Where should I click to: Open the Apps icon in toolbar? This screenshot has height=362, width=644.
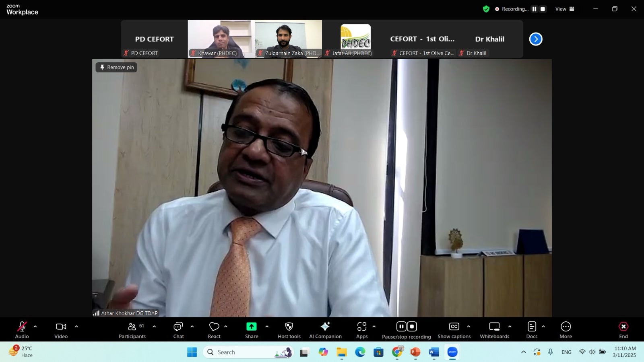tap(362, 327)
